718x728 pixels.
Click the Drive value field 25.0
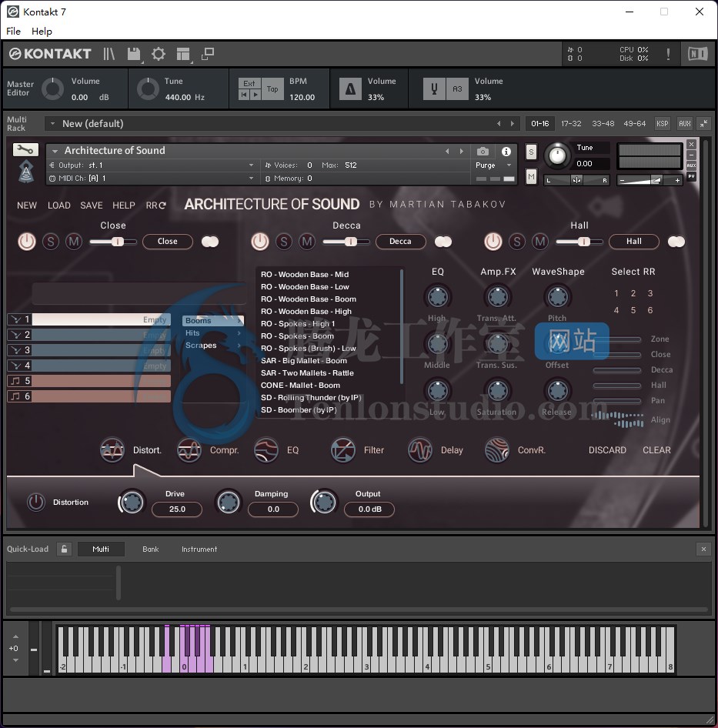(177, 509)
